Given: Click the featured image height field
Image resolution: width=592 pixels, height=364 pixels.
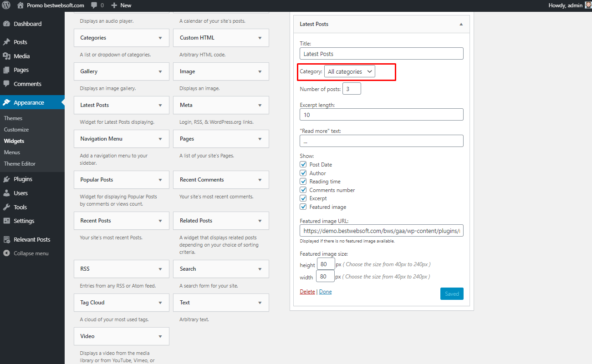Looking at the screenshot, I should (x=326, y=264).
